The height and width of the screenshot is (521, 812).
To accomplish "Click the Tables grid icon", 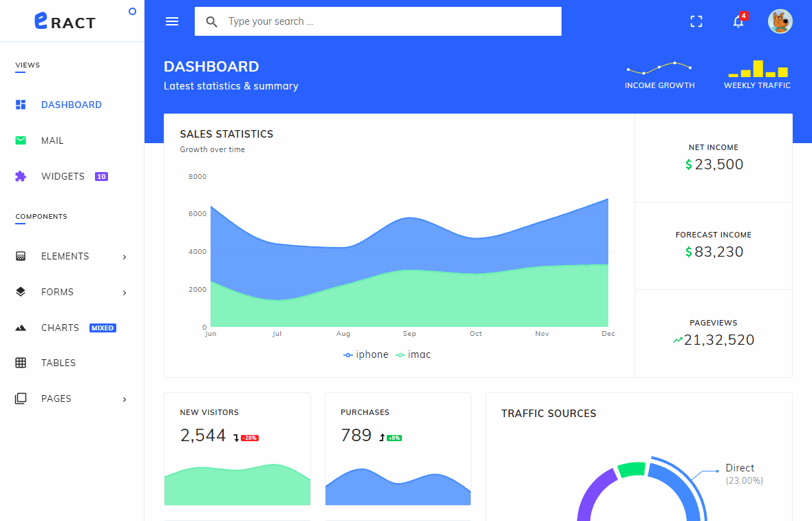I will 21,363.
